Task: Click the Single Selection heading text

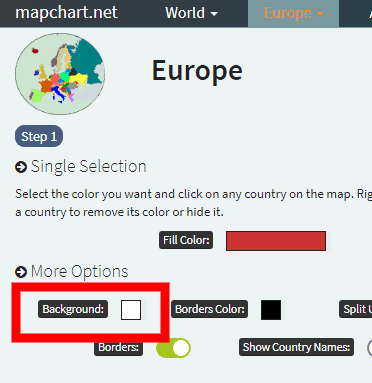Action: pos(89,167)
